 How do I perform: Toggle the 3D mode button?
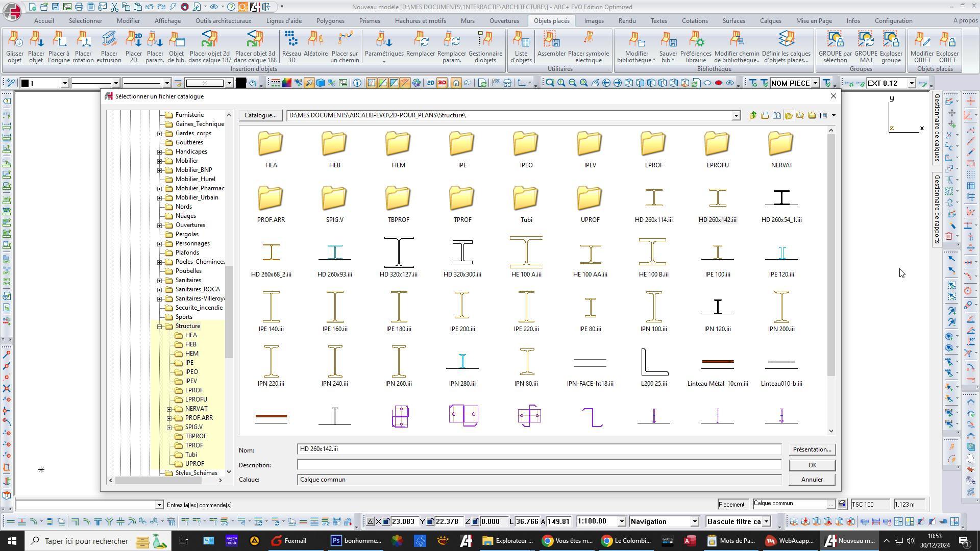click(x=442, y=83)
